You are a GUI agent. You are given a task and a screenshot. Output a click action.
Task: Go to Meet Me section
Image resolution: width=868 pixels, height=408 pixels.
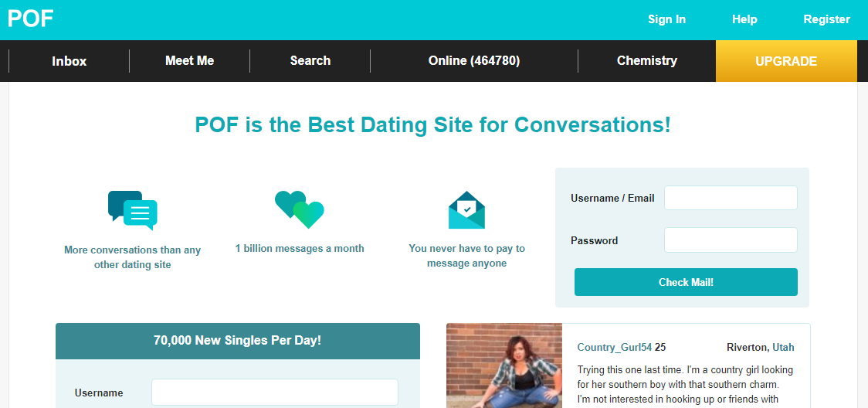point(189,61)
